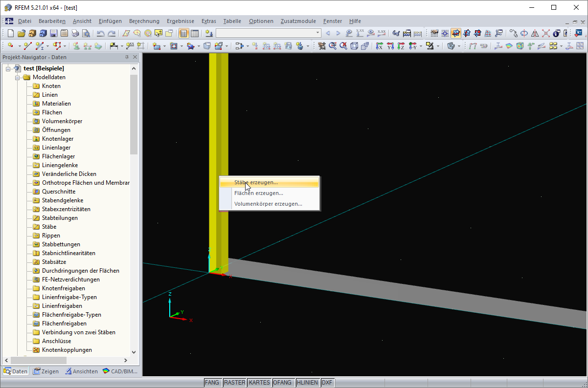Open the view against Y direction dropdown arrow
This screenshot has width=588, height=388.
point(421,46)
